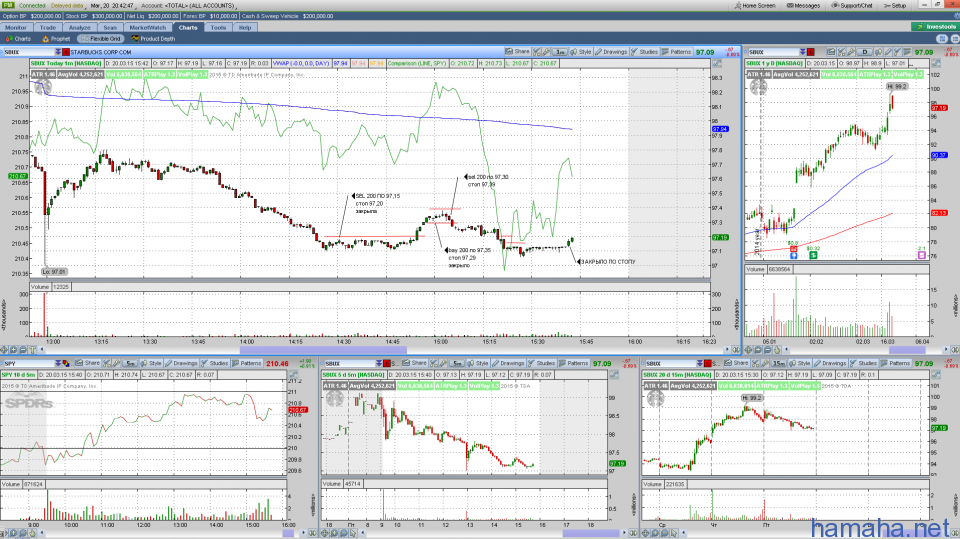
Task: Open the Product Depth sub-tab
Action: pos(154,39)
